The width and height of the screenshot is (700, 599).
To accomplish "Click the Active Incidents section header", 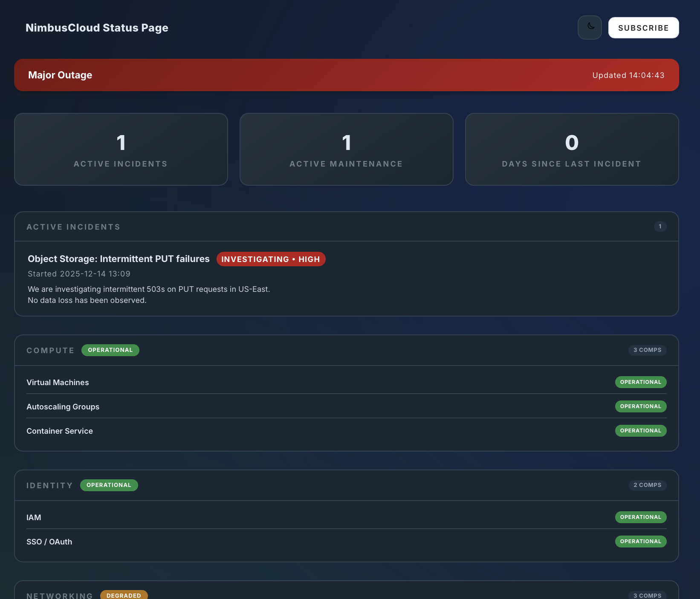I will tap(346, 227).
